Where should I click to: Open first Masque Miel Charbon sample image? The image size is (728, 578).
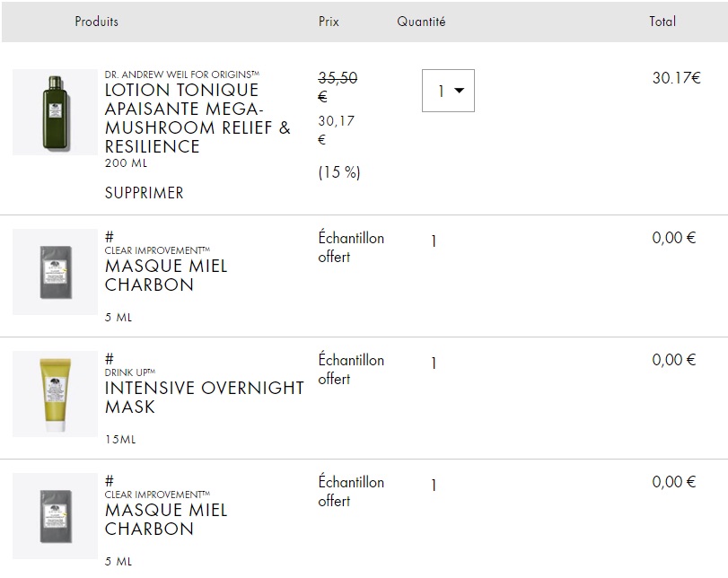pyautogui.click(x=55, y=272)
